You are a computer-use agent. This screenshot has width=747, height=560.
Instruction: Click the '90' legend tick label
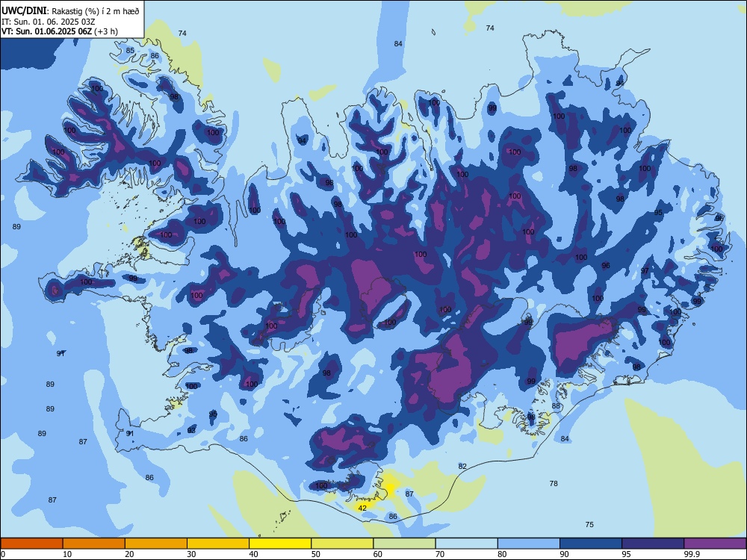click(x=565, y=554)
